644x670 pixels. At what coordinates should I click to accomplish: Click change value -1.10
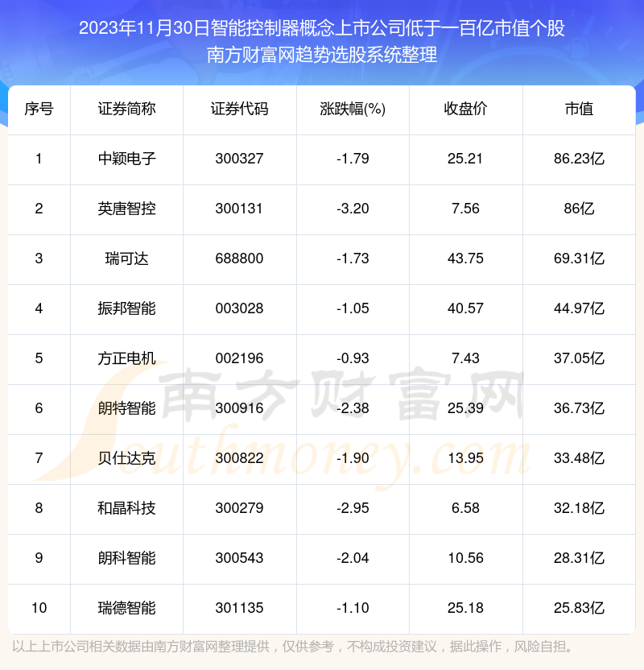[353, 609]
